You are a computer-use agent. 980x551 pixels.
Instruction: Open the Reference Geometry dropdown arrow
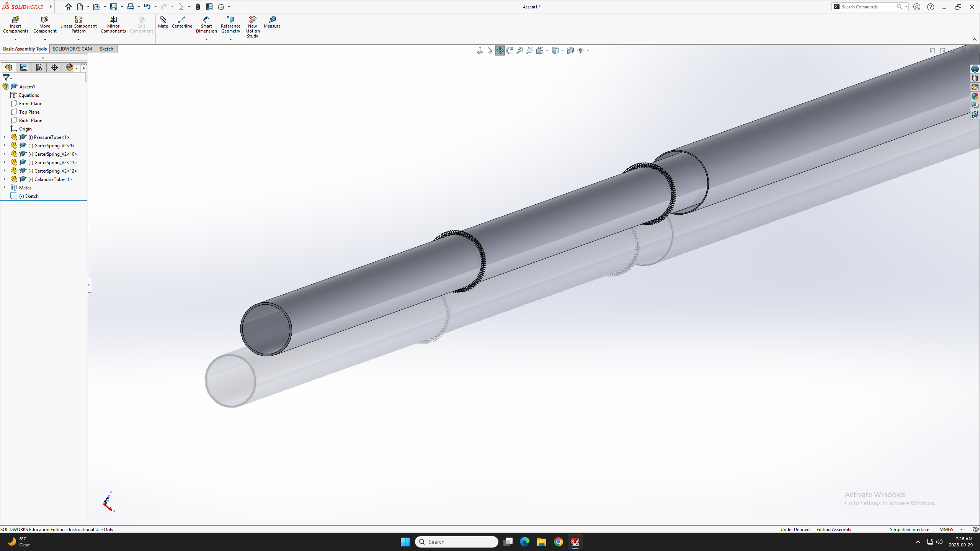pyautogui.click(x=230, y=39)
